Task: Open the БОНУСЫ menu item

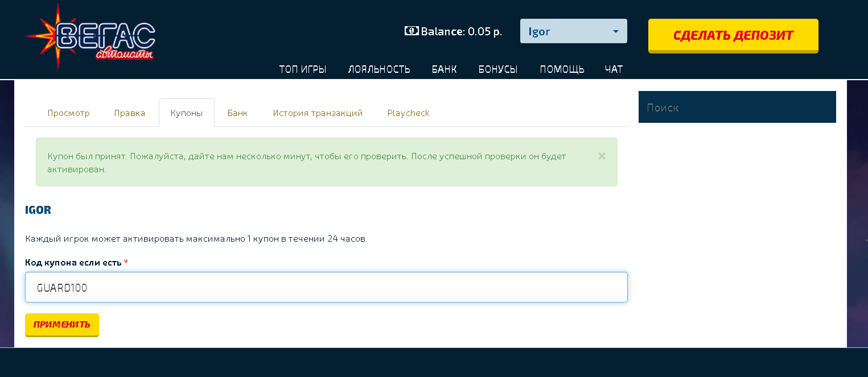Action: (x=498, y=69)
